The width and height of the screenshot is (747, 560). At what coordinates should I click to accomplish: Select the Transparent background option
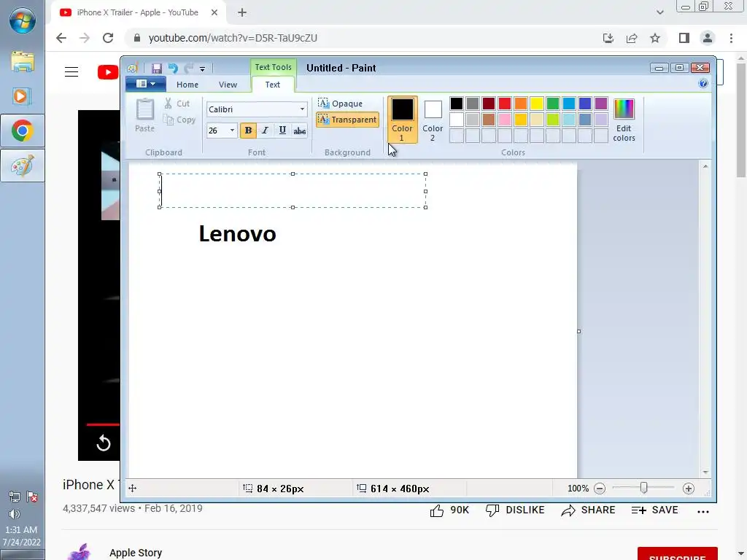click(347, 120)
